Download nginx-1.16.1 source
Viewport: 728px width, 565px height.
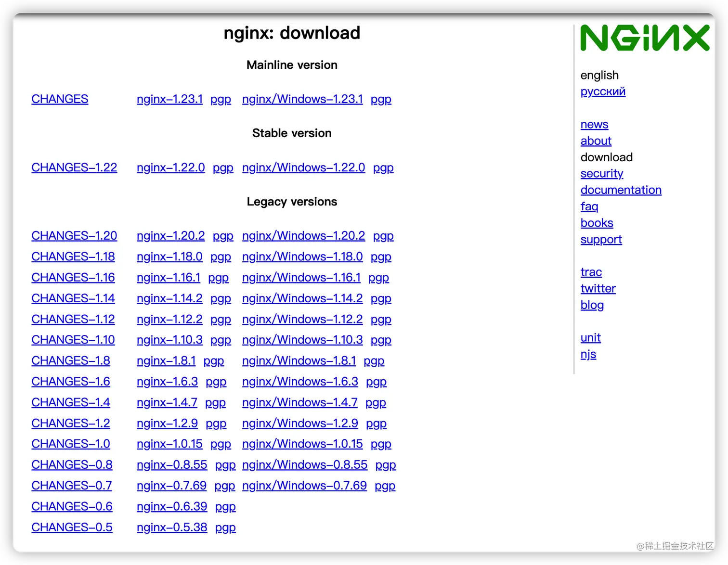[x=169, y=278]
